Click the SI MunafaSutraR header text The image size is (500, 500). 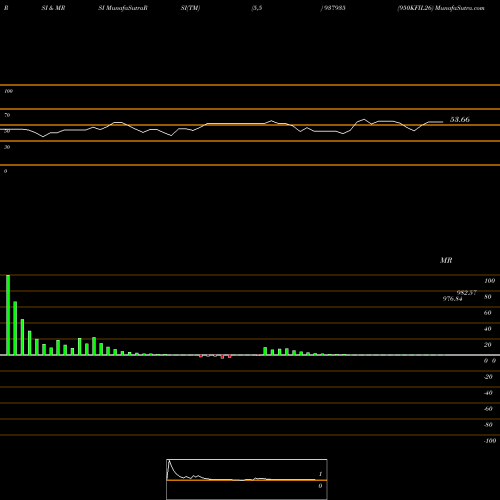coord(123,8)
